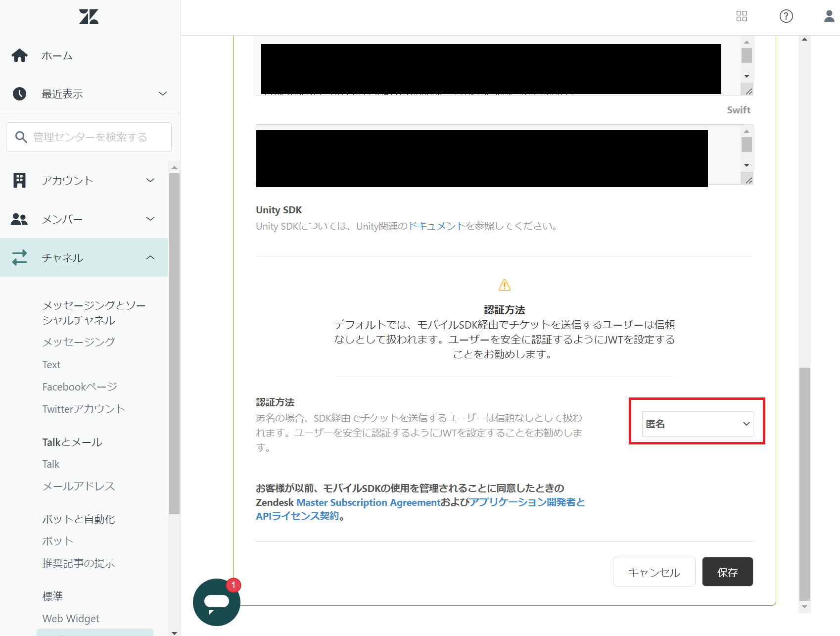Open the Zendesk products grid icon
This screenshot has width=840, height=636.
click(x=742, y=16)
